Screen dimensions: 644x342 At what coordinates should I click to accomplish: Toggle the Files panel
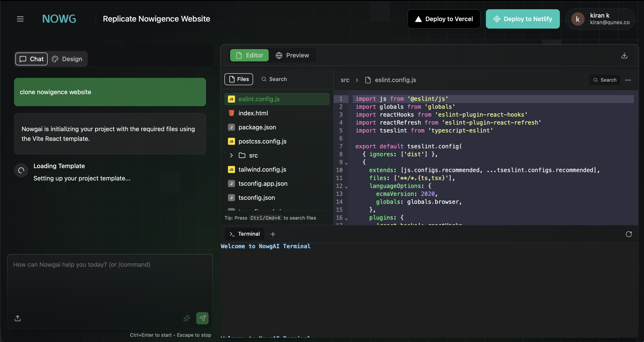(239, 79)
